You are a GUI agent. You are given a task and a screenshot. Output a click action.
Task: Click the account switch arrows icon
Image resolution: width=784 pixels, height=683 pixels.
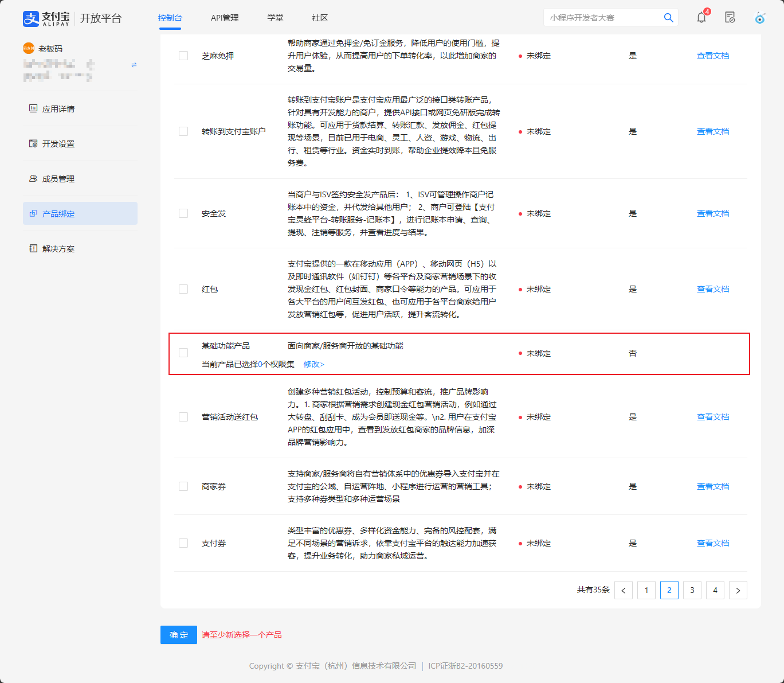click(x=134, y=65)
